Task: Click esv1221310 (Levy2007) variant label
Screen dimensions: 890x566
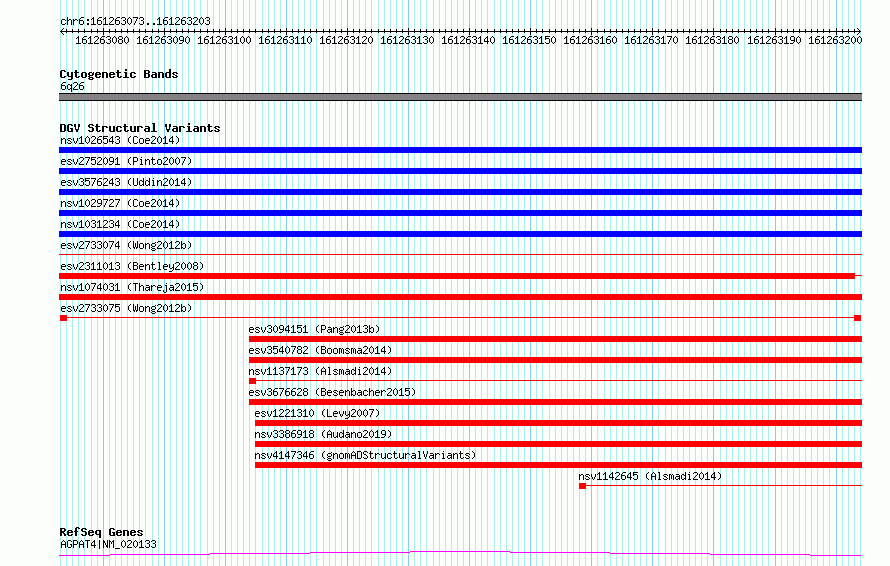Action: (317, 413)
